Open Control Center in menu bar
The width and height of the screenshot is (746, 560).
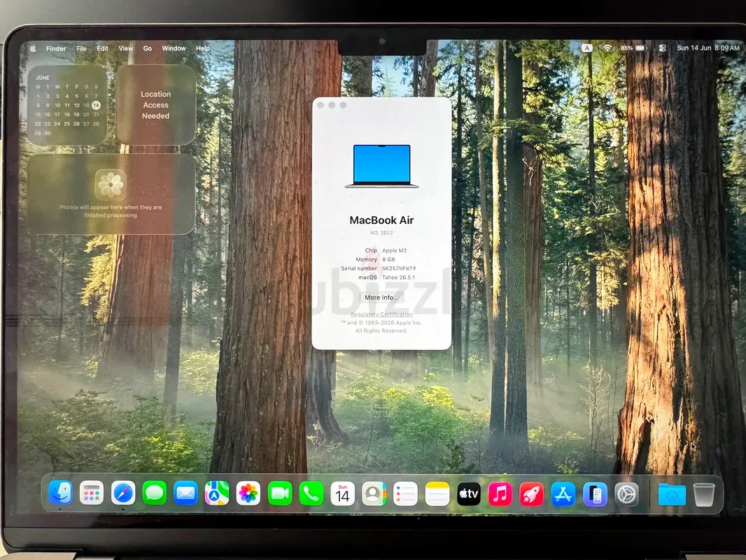662,48
